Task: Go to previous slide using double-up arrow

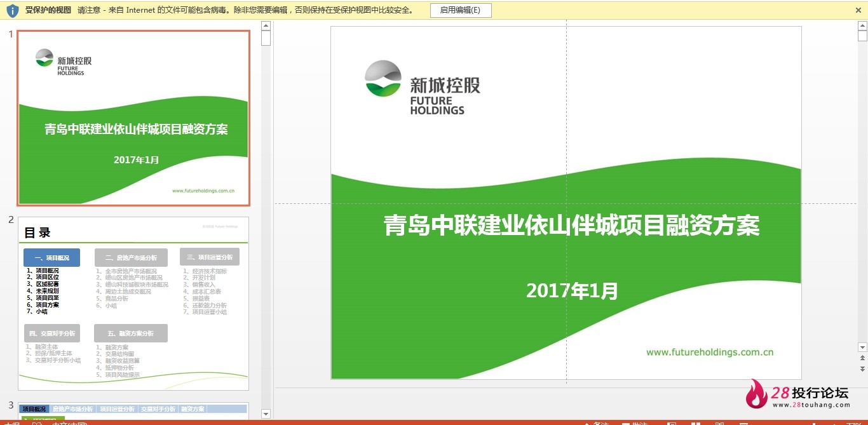Action: (x=862, y=359)
